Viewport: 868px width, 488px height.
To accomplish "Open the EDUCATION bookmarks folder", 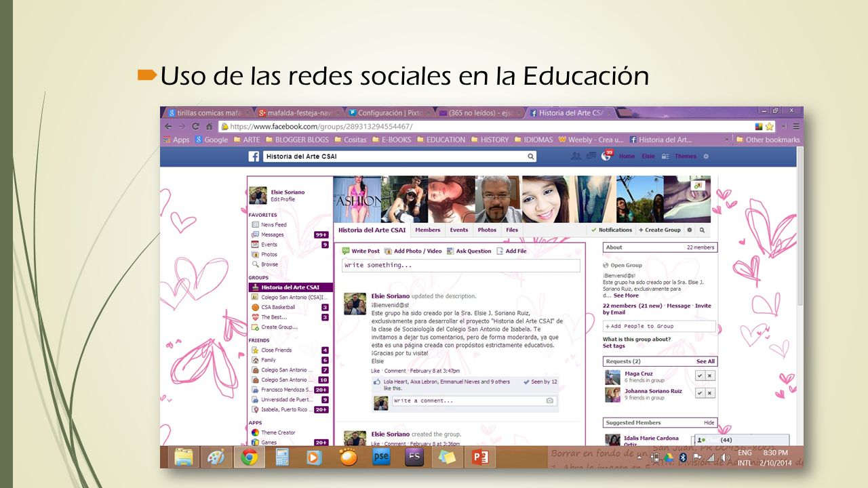I will click(x=441, y=140).
